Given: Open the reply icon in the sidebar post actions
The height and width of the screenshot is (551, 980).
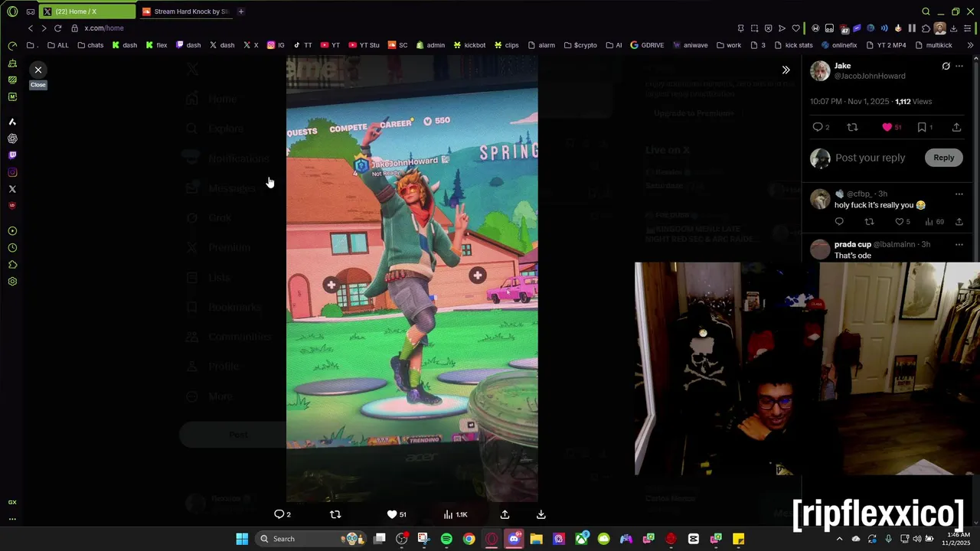Looking at the screenshot, I should 818,127.
